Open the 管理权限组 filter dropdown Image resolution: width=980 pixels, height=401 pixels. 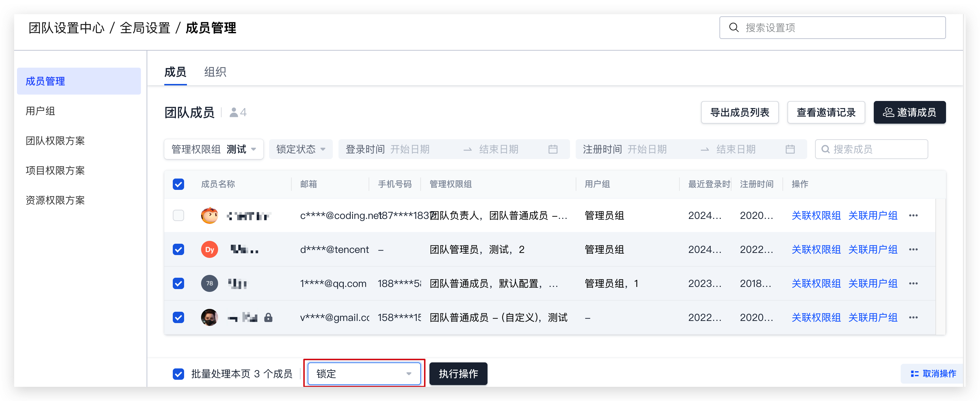tap(214, 149)
